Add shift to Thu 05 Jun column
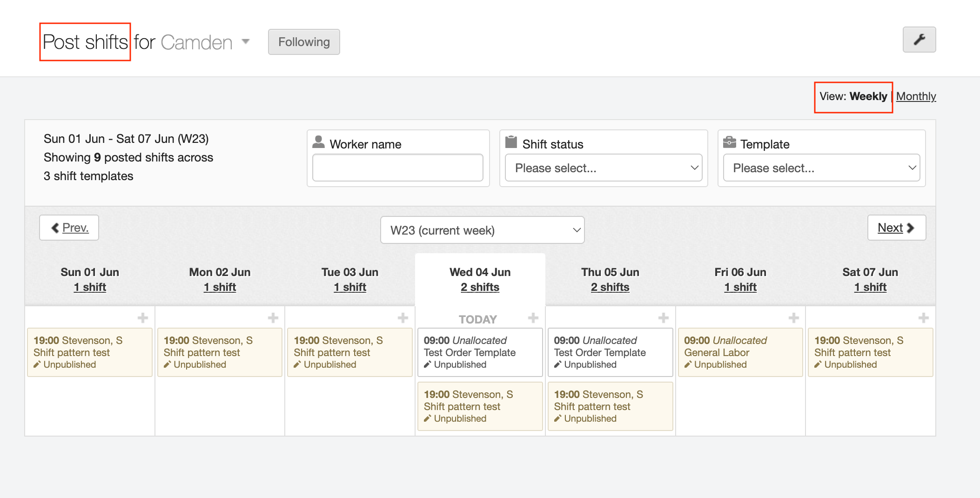980x498 pixels. click(x=664, y=318)
